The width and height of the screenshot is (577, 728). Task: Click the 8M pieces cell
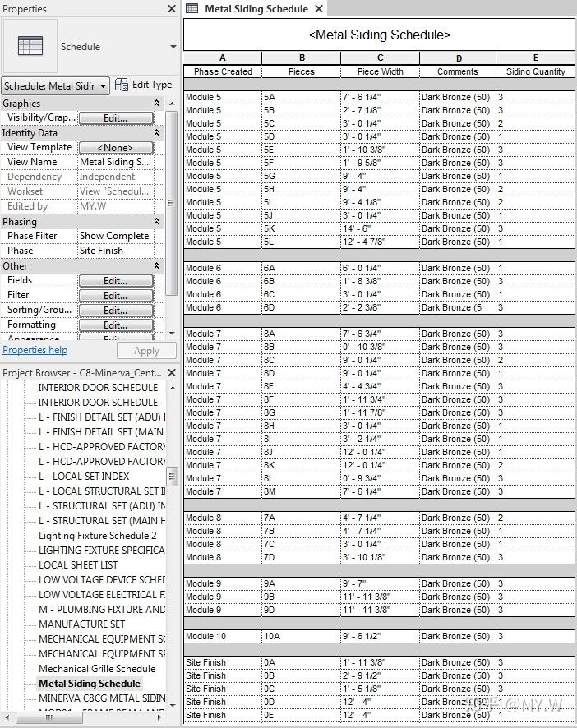(302, 491)
